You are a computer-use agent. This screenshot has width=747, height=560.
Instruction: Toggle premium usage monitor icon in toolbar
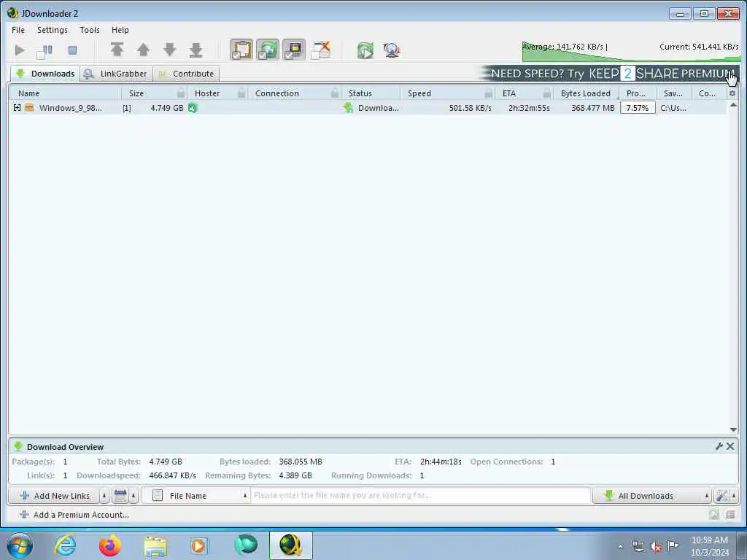(x=294, y=50)
